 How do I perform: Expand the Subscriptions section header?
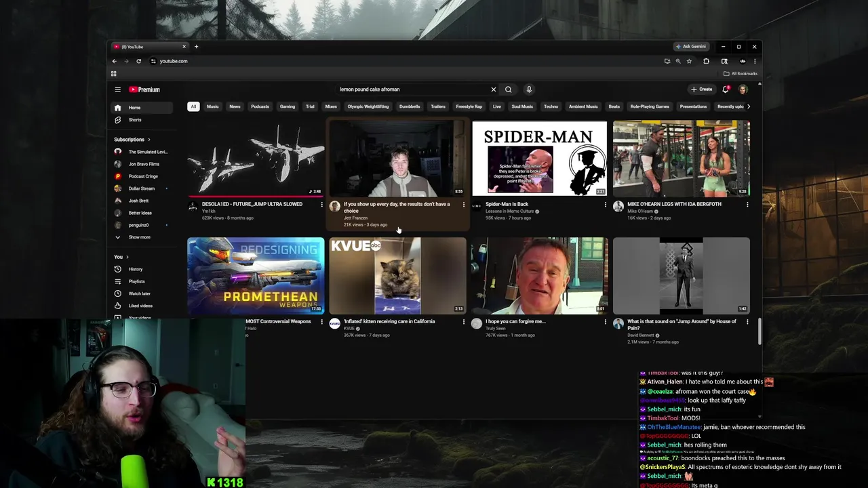pos(132,140)
